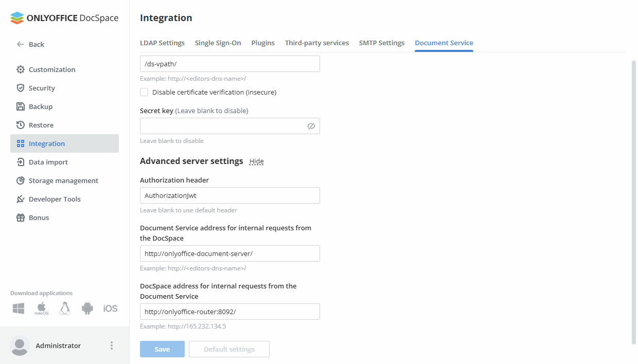The width and height of the screenshot is (638, 364).
Task: Save the Document Service settings
Action: 162,349
